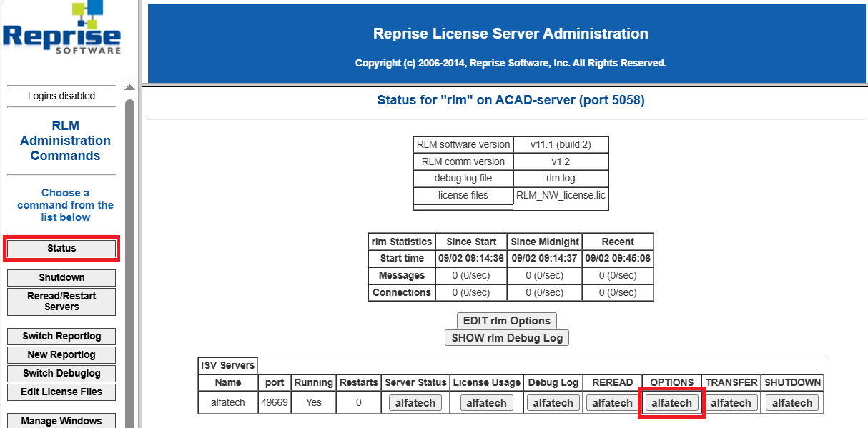Click the 'v11.1 (build:2)' value
The image size is (868, 428).
(x=561, y=144)
